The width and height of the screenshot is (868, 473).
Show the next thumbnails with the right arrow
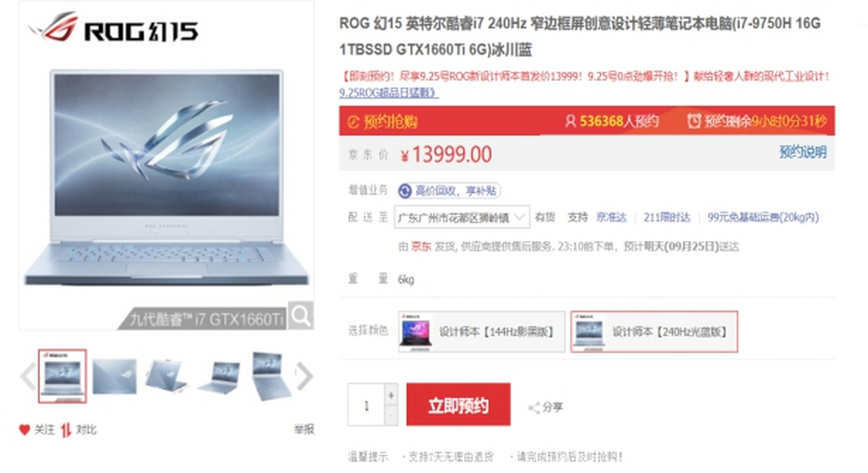(305, 376)
